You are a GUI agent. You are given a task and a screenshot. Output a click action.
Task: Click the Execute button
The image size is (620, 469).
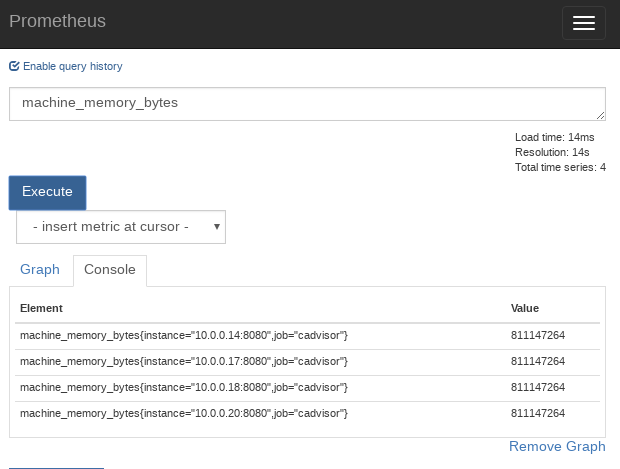tap(47, 193)
